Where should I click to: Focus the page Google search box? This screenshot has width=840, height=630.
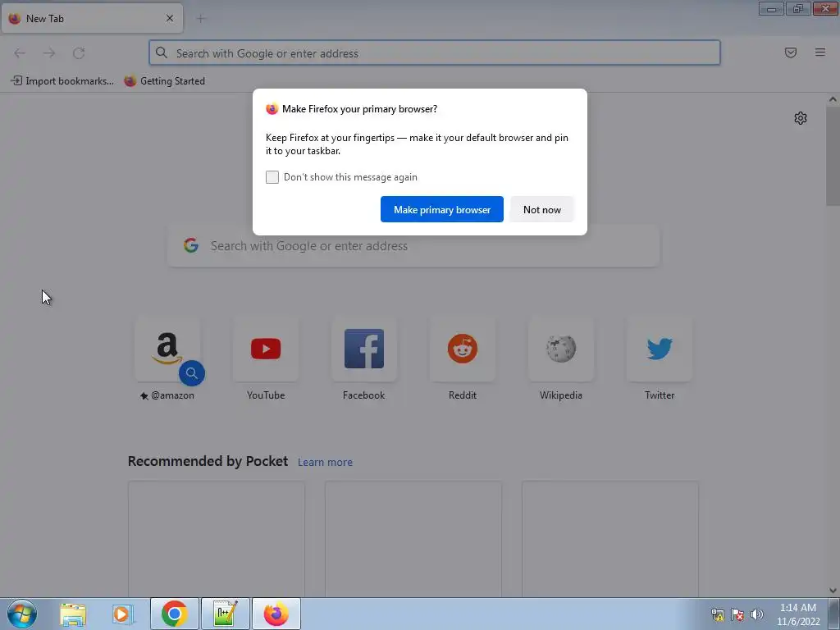tap(413, 246)
